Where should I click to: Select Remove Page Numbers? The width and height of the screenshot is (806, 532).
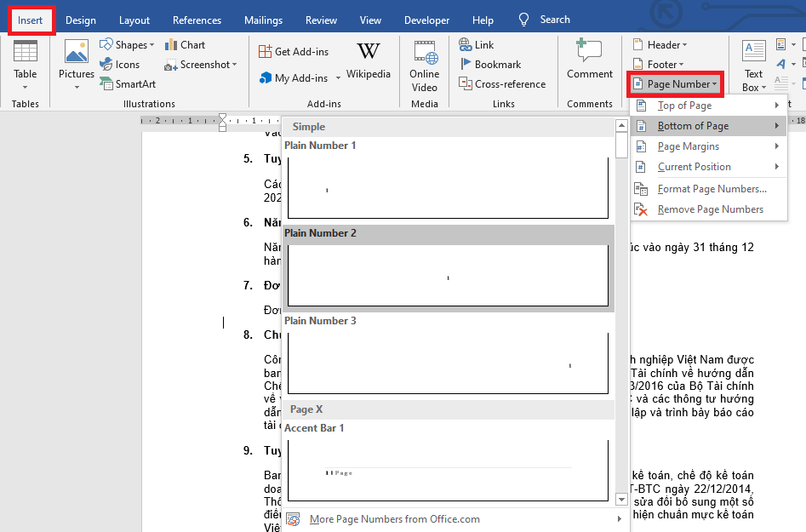coord(710,209)
